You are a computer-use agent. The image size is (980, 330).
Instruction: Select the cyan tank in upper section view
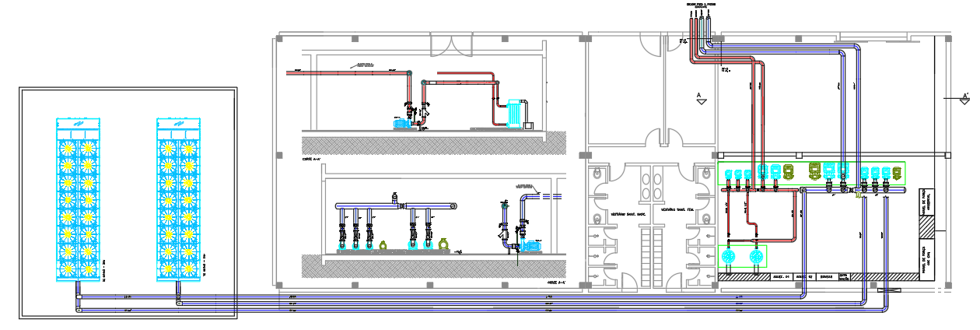(x=515, y=114)
